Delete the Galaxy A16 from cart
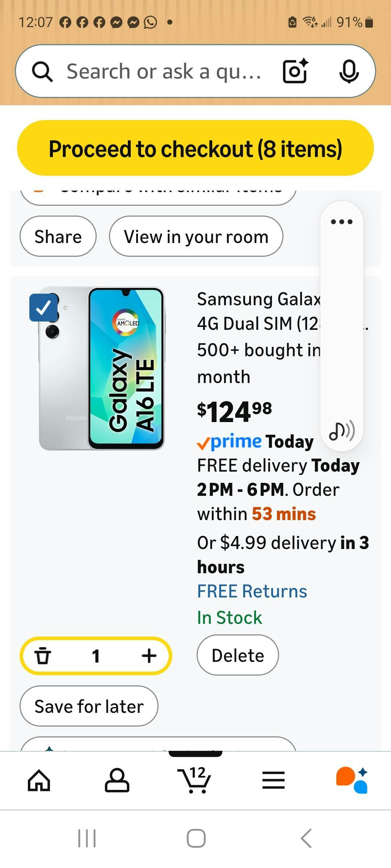The image size is (391, 868). 237,655
